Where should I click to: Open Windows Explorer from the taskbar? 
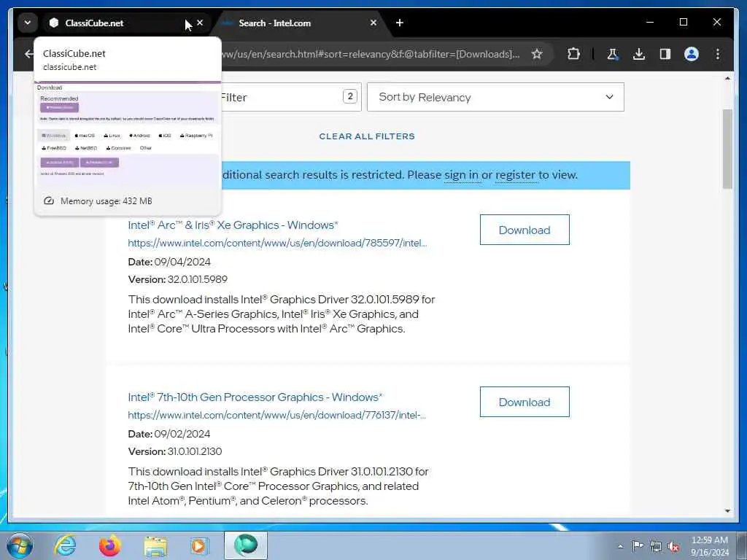[x=155, y=545]
